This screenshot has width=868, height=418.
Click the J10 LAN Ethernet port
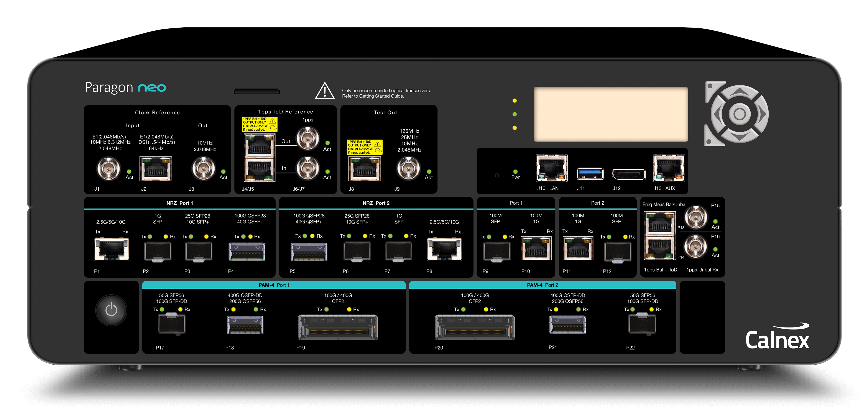[552, 168]
